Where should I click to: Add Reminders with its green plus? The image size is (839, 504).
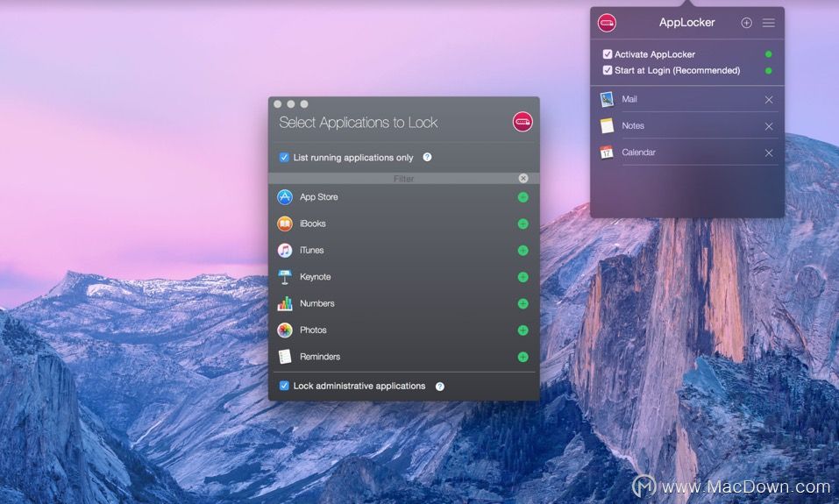click(523, 357)
